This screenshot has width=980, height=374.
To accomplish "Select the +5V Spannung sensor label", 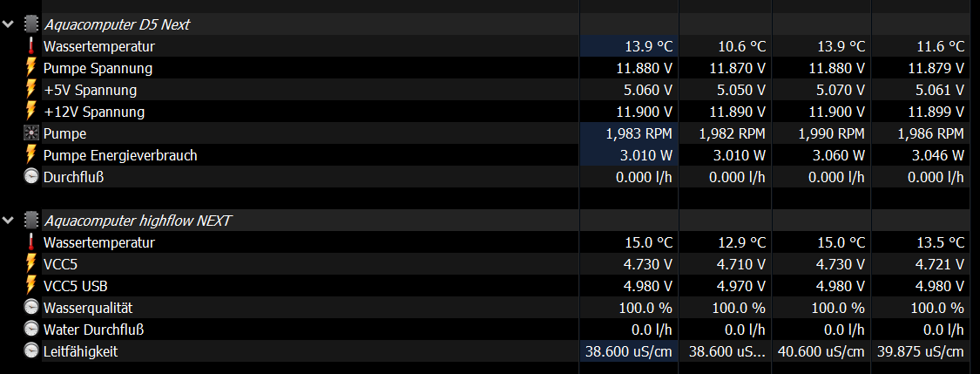I will (x=90, y=91).
